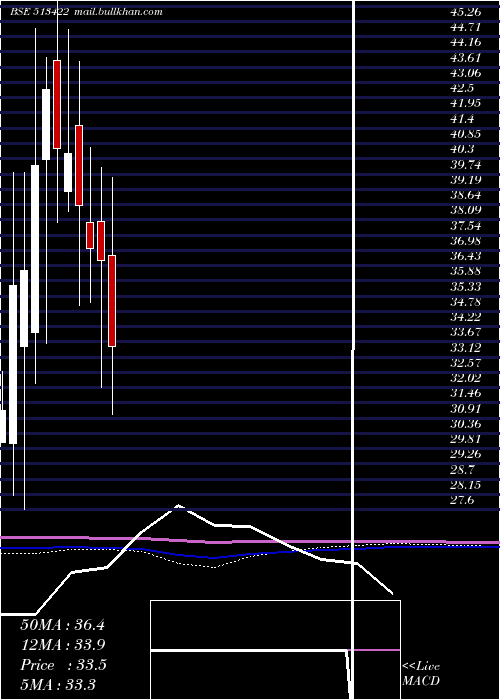Select the 35.88 price axis label
The width and height of the screenshot is (500, 700).
465,271
